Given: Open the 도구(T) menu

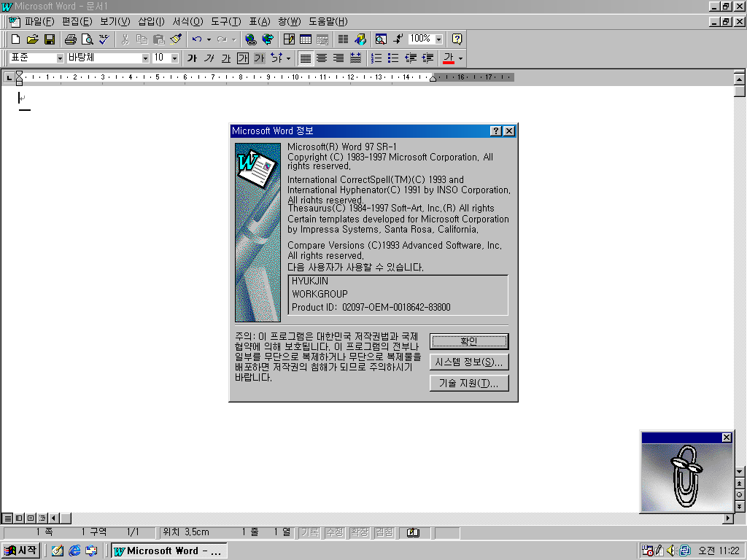Looking at the screenshot, I should (x=226, y=21).
